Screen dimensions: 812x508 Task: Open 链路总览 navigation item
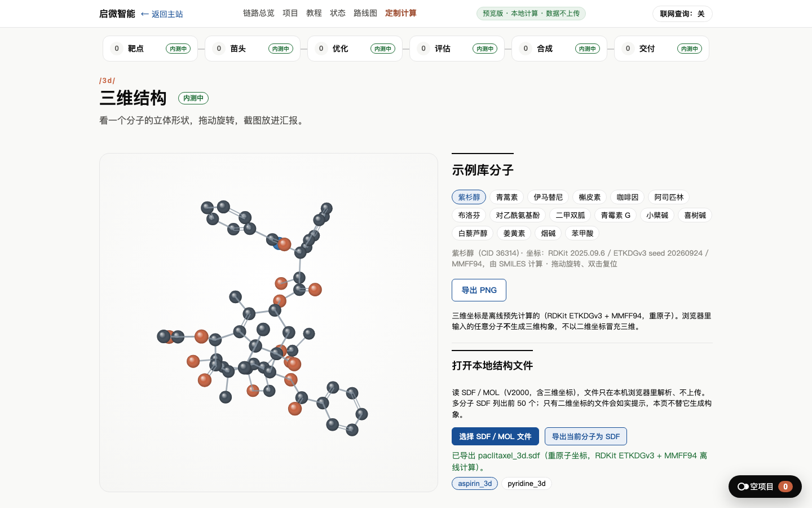click(x=259, y=13)
